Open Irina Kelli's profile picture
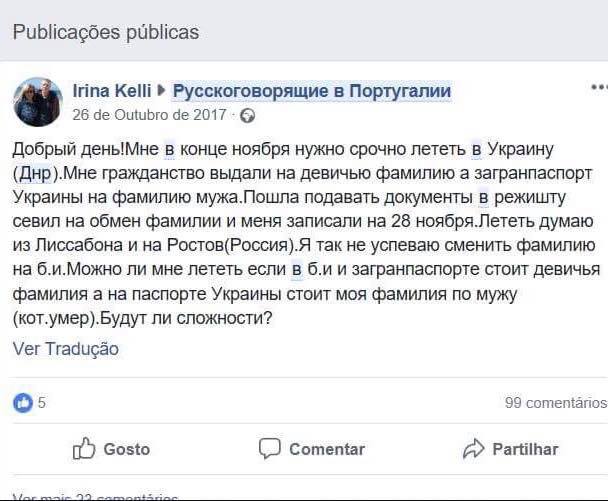 pyautogui.click(x=38, y=102)
